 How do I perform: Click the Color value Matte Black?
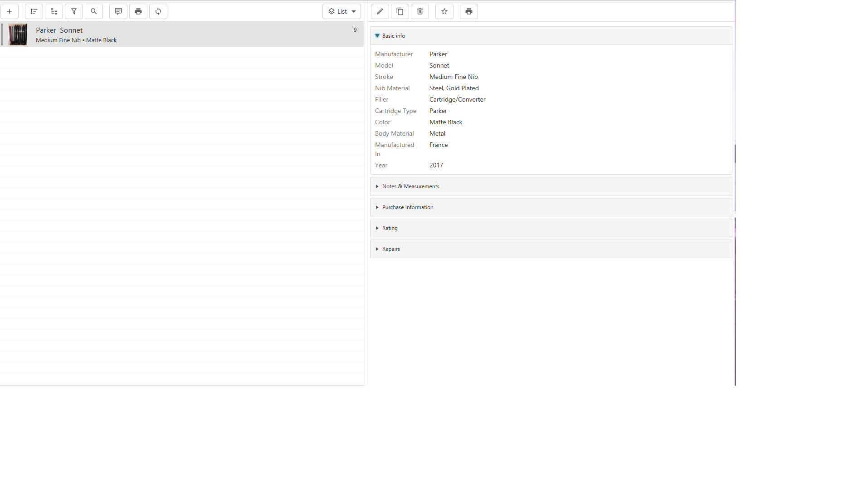tap(446, 122)
